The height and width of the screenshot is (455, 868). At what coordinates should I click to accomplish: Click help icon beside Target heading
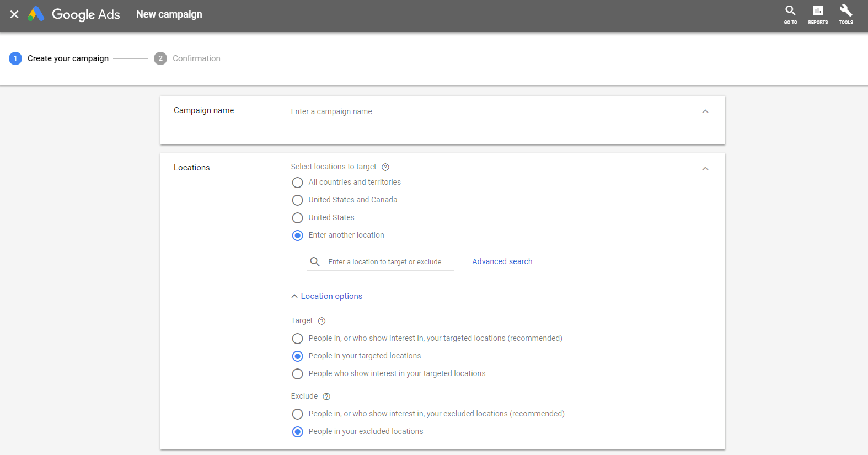click(x=322, y=321)
